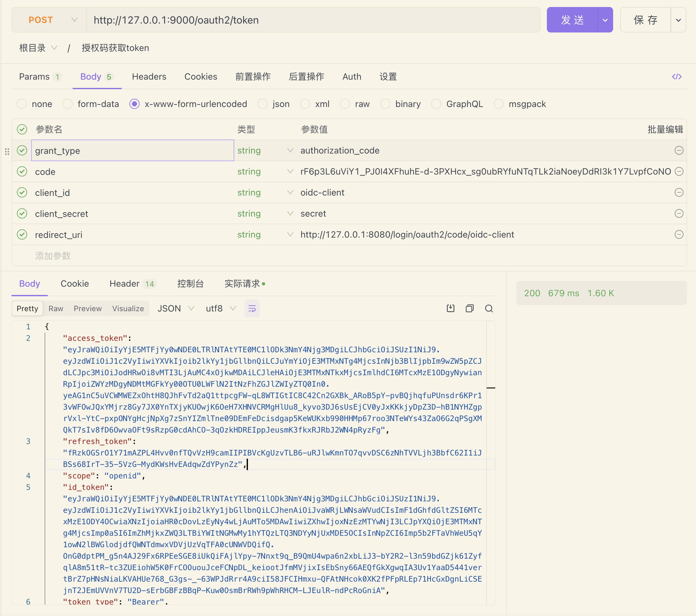Switch to the response Body tab

pos(30,284)
